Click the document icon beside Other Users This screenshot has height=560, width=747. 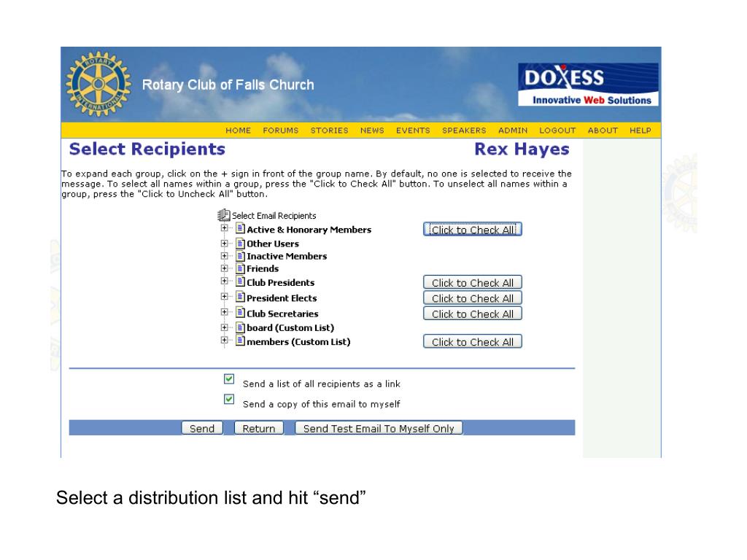tap(241, 244)
